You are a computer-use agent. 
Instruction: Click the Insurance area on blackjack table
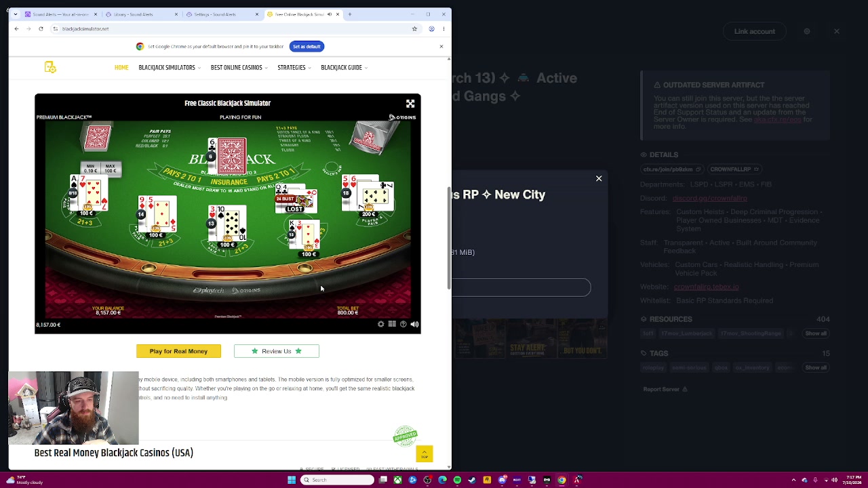(229, 182)
